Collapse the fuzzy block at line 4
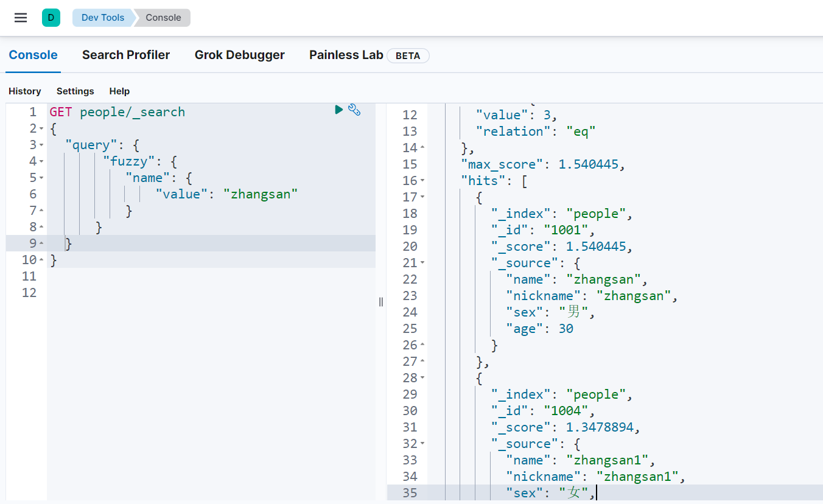Image resolution: width=823 pixels, height=504 pixels. [x=41, y=162]
